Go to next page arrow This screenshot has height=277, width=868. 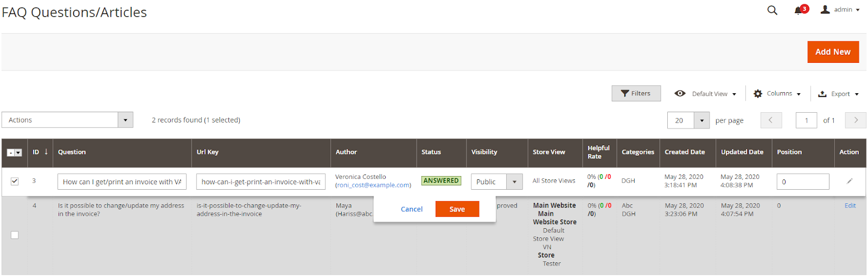coord(856,120)
